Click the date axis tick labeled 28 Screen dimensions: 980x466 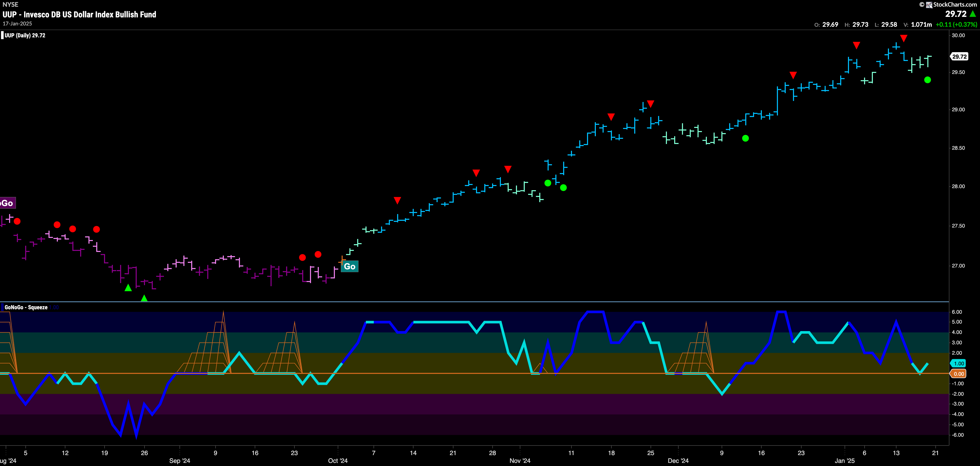click(492, 453)
